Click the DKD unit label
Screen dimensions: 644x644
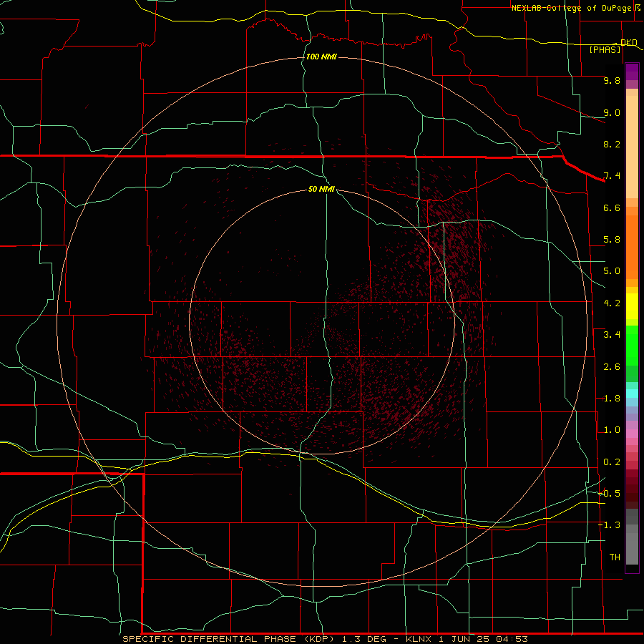click(x=629, y=42)
